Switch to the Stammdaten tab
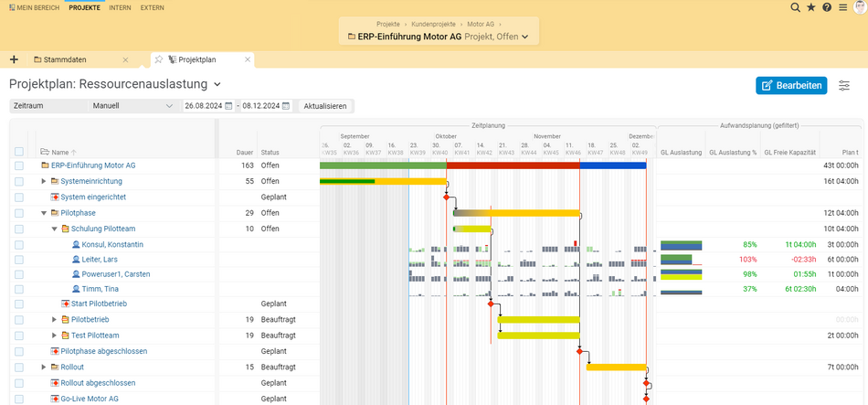Screen dimensions: 868x405 (65, 59)
